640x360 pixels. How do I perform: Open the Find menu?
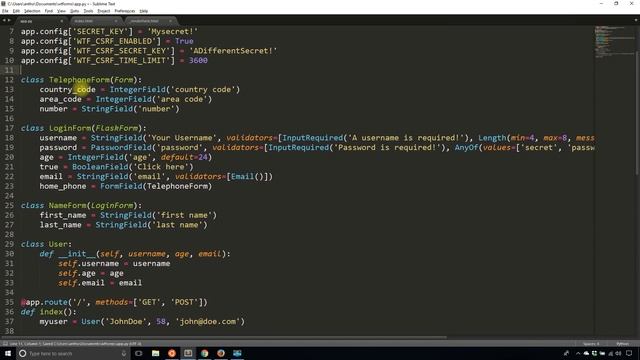(49, 11)
